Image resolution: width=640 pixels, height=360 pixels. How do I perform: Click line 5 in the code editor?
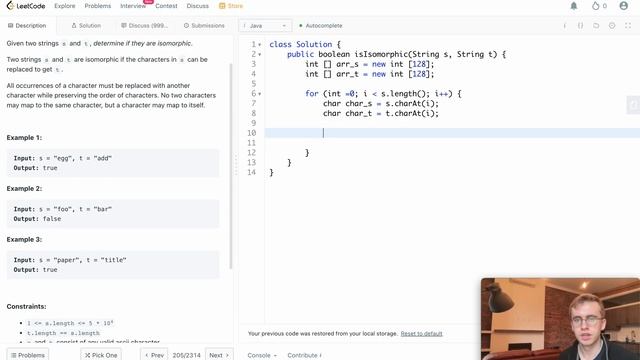452,84
